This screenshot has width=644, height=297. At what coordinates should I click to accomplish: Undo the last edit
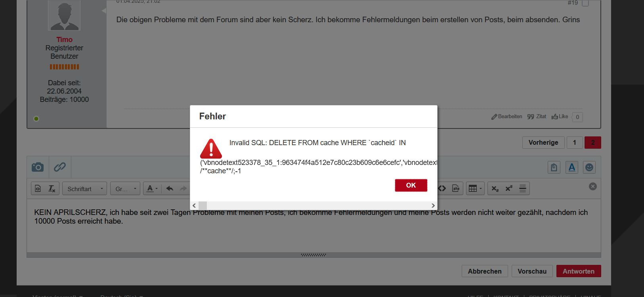click(170, 189)
